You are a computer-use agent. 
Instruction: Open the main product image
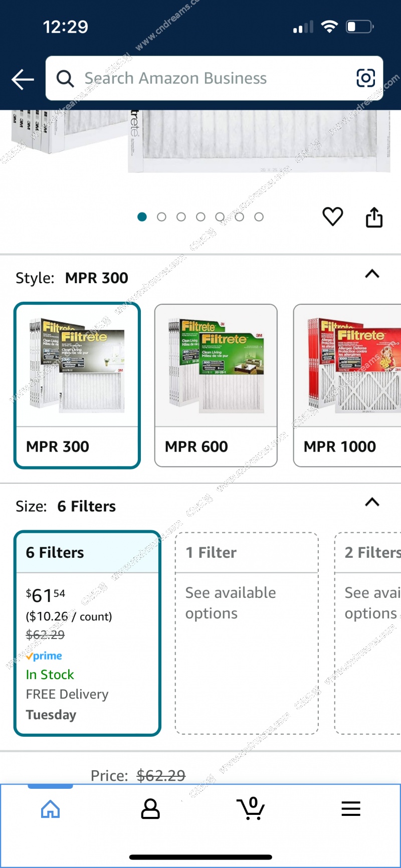point(200,142)
